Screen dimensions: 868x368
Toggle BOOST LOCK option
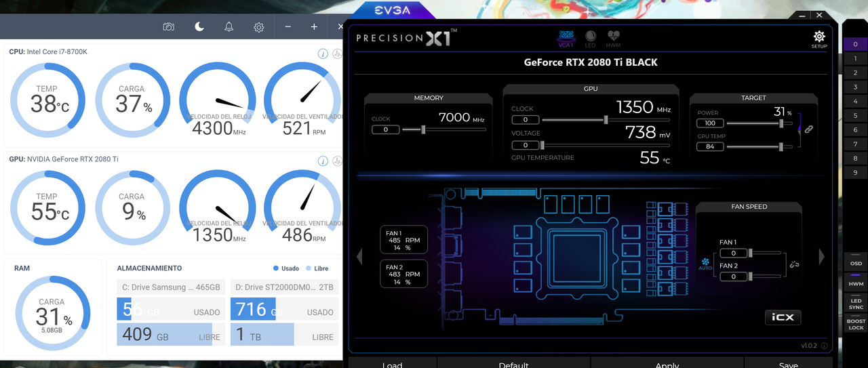click(x=856, y=325)
